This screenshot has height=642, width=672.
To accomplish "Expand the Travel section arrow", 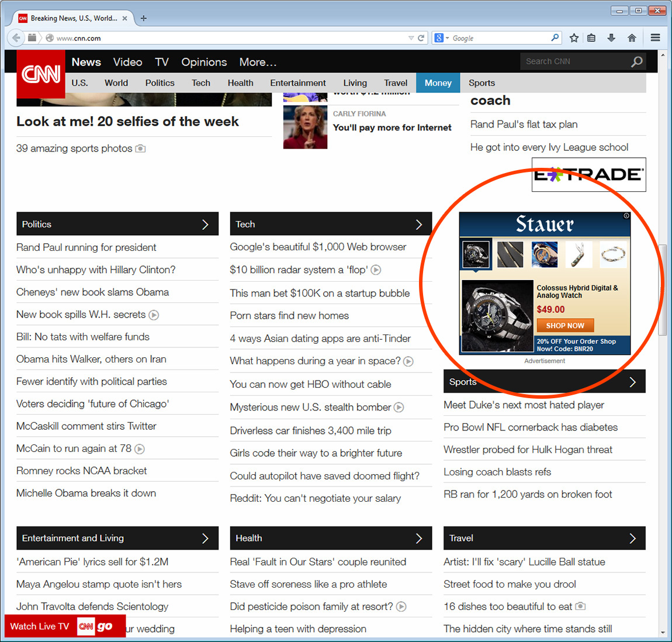I will (633, 539).
